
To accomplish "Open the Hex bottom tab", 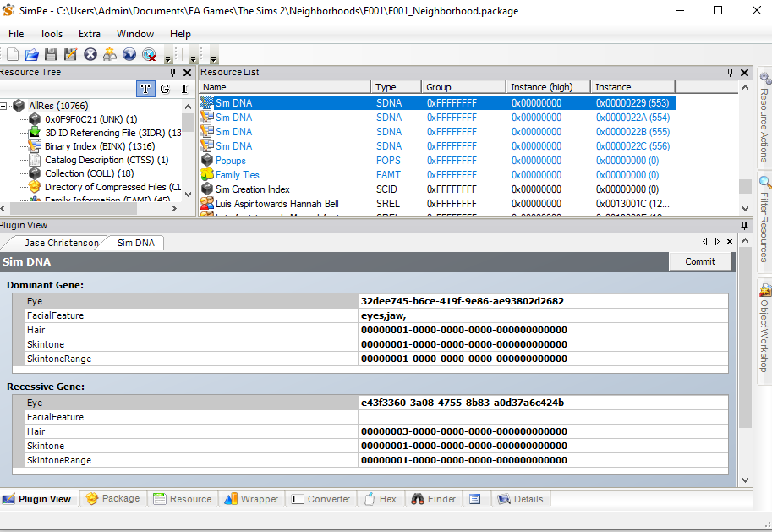I will (x=381, y=499).
